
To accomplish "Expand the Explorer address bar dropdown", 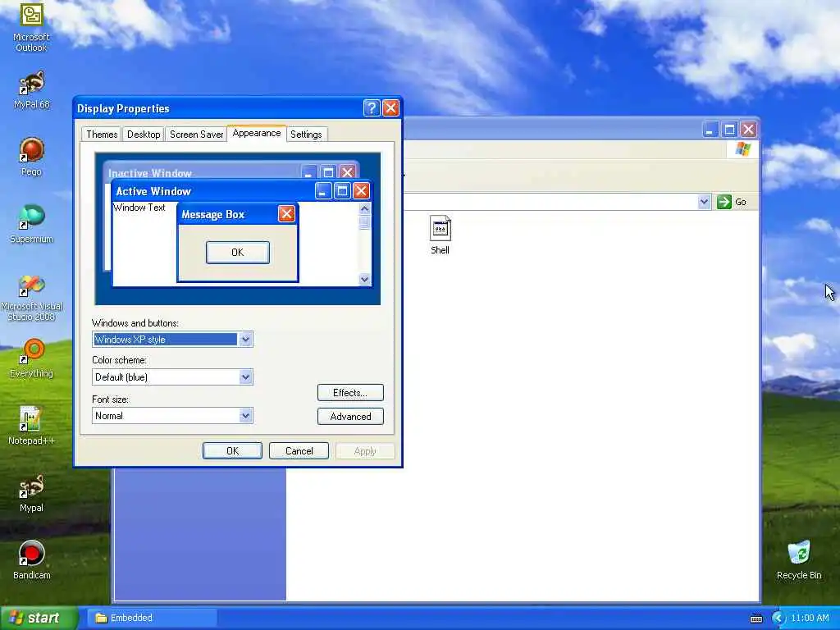I will point(704,202).
